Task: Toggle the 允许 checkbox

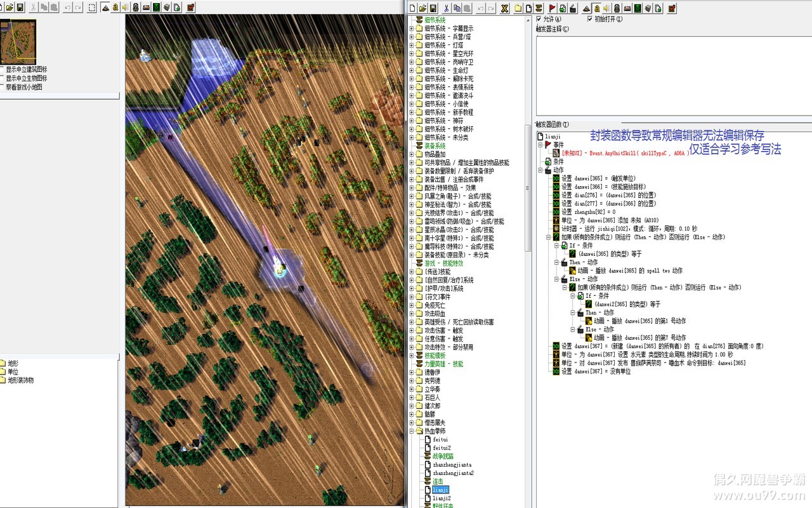Action: 539,19
